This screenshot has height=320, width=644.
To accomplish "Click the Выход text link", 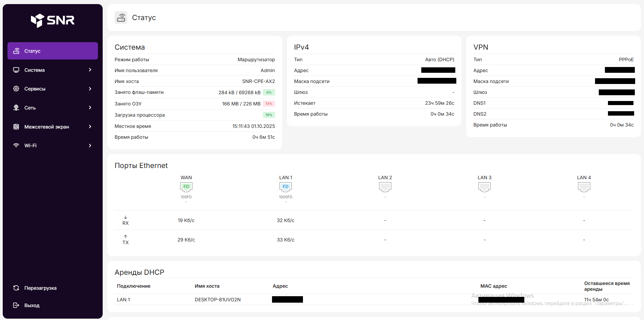I will (x=32, y=305).
